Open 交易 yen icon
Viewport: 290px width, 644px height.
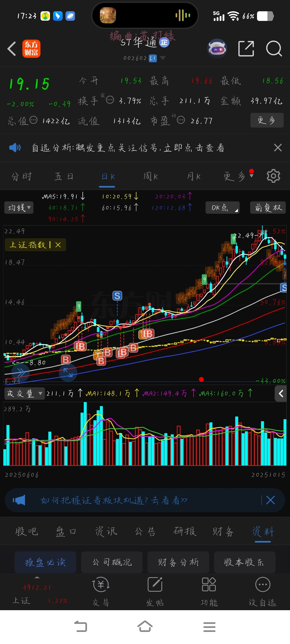pyautogui.click(x=101, y=584)
